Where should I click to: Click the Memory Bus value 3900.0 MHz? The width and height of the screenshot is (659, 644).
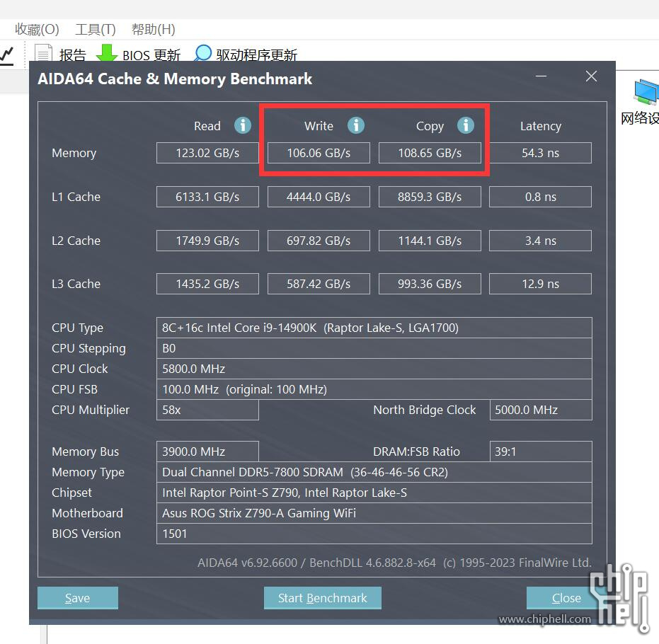pyautogui.click(x=207, y=452)
